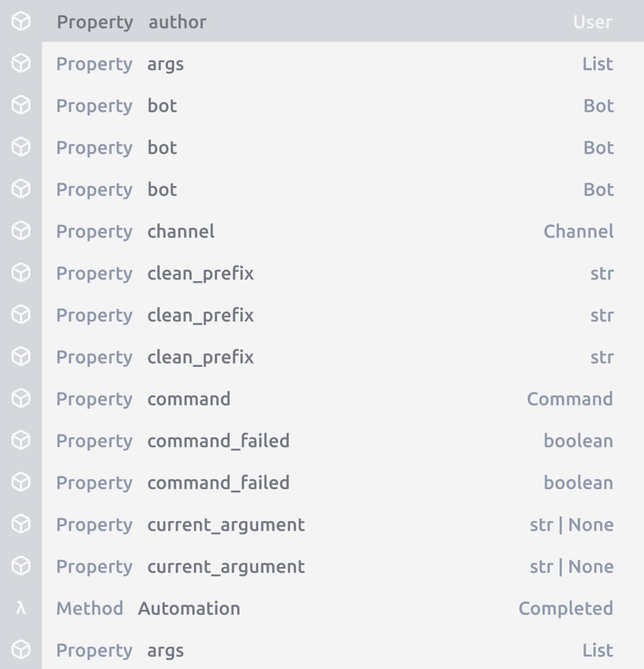This screenshot has width=644, height=669.
Task: Click the User type label of author
Action: tap(592, 22)
